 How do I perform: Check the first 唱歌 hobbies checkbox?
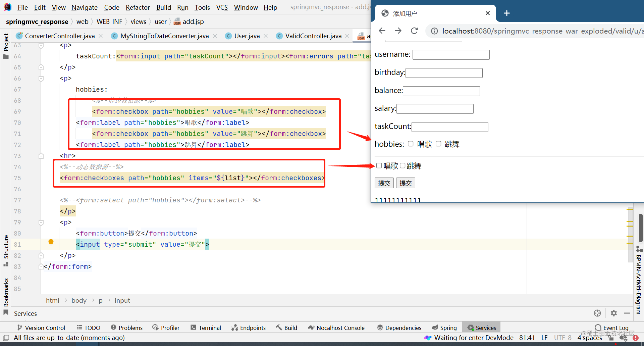click(411, 144)
